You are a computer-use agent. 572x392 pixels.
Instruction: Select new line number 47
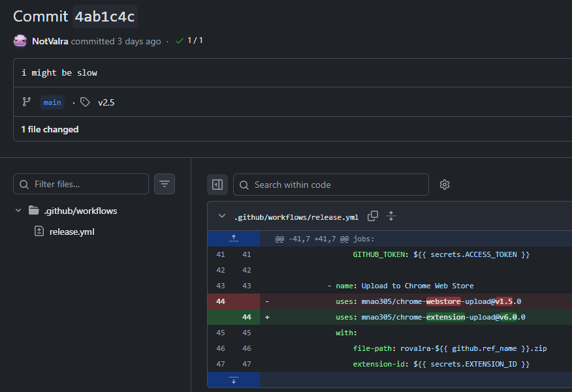(247, 364)
